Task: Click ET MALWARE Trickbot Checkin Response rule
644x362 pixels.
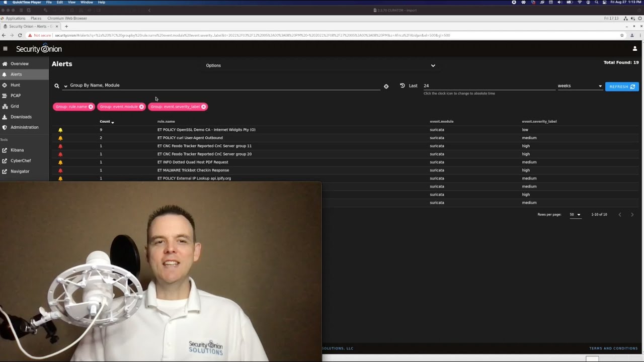Action: tap(193, 170)
